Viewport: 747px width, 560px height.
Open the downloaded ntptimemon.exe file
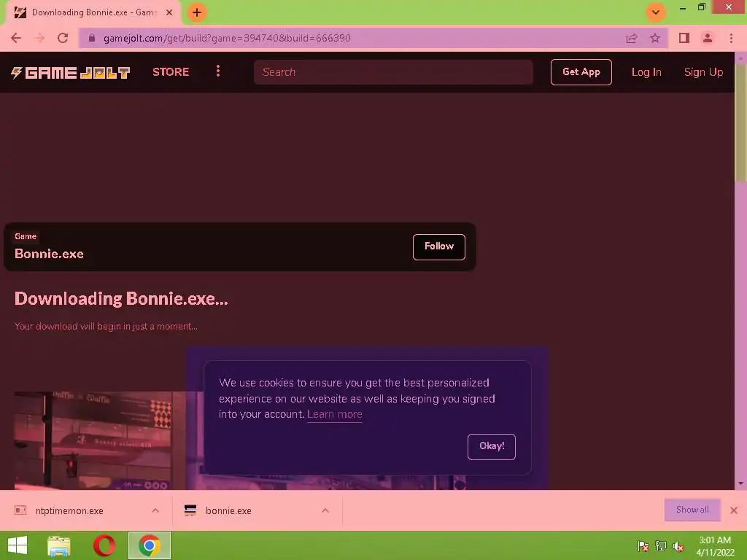click(69, 510)
